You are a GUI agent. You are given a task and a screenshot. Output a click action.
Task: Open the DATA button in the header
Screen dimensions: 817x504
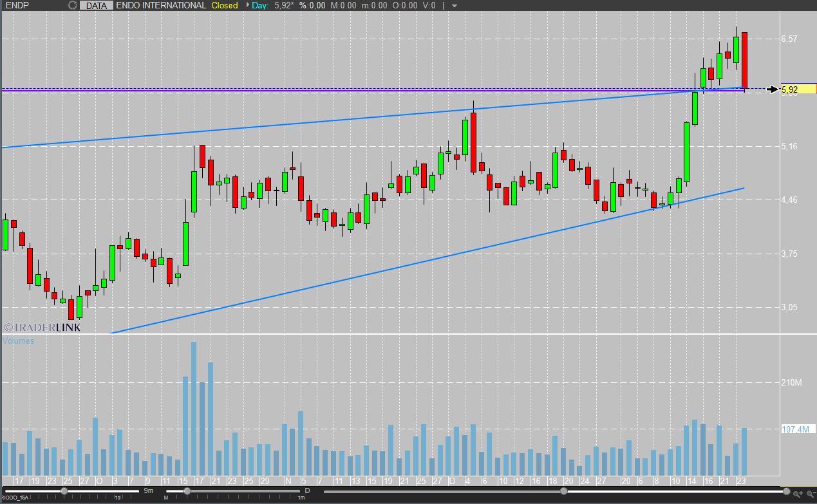coord(96,5)
